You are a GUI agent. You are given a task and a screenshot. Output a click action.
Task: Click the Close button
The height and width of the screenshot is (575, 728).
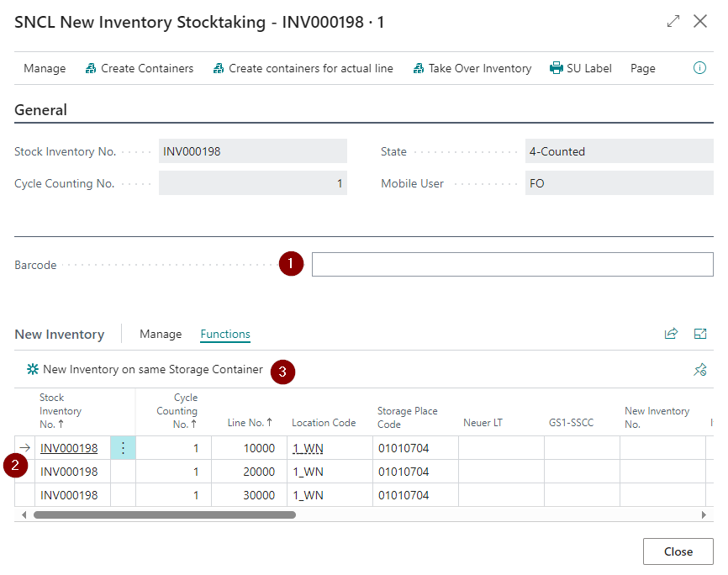678,551
